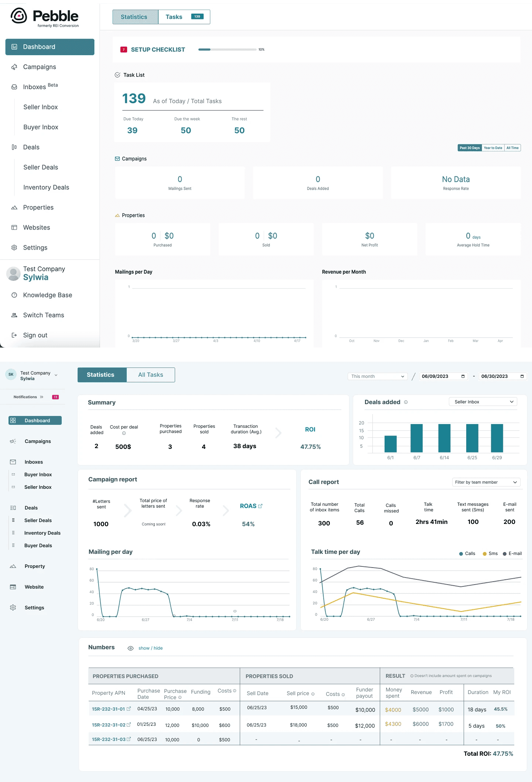The image size is (532, 782).
Task: Click the Pebble logo icon
Action: pyautogui.click(x=19, y=16)
